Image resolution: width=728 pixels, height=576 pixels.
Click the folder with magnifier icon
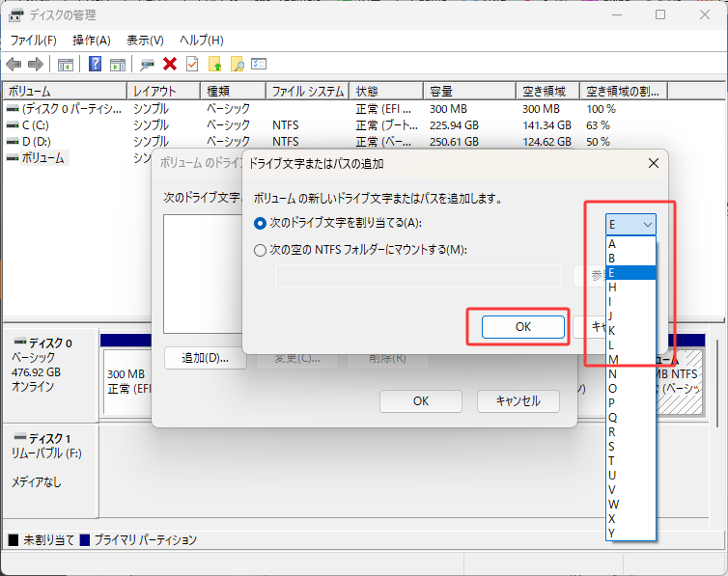(238, 64)
